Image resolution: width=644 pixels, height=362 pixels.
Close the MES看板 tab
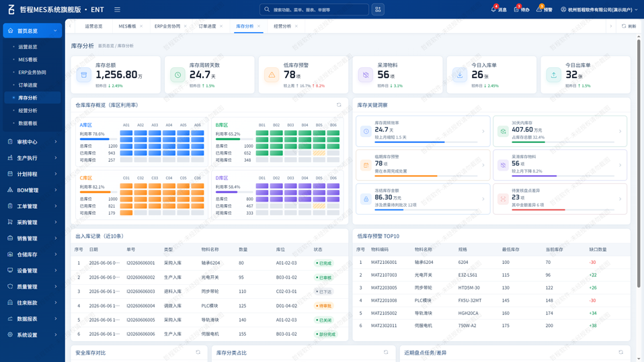pyautogui.click(x=141, y=26)
